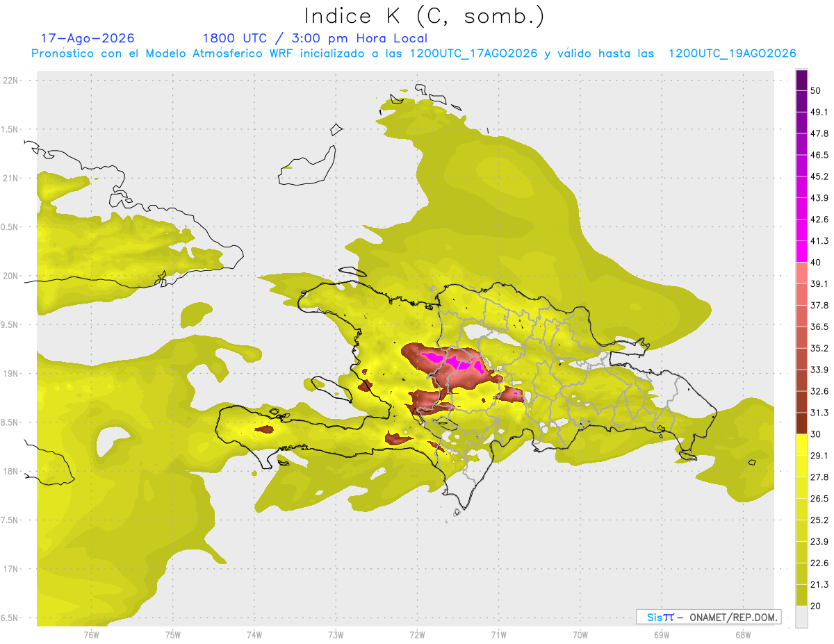This screenshot has width=834, height=644.
Task: Click the colorbar value "25.2"
Action: click(x=819, y=520)
